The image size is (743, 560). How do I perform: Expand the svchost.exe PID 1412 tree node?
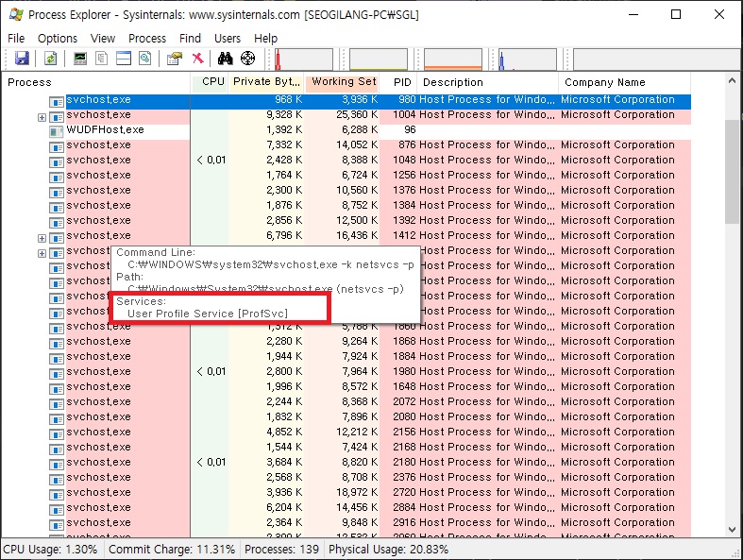pos(42,238)
